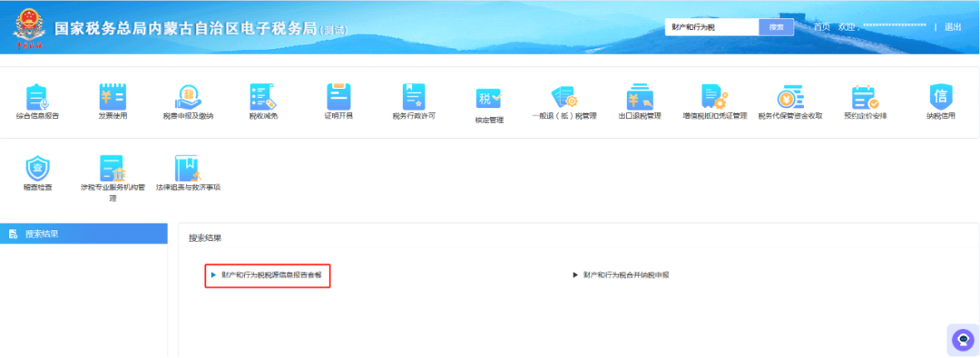Open 增值税抵扣凭证管理 icon
The height and width of the screenshot is (358, 980).
click(x=714, y=97)
